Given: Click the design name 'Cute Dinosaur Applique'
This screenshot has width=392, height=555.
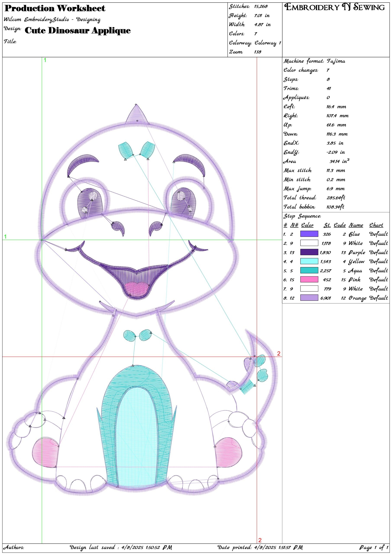Looking at the screenshot, I should pos(78,30).
